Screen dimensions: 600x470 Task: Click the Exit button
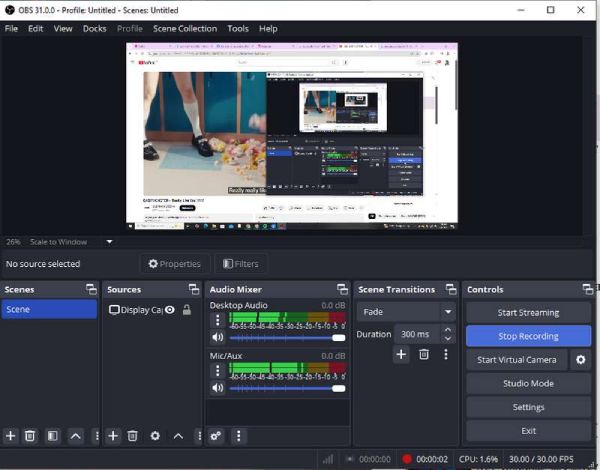tap(528, 431)
